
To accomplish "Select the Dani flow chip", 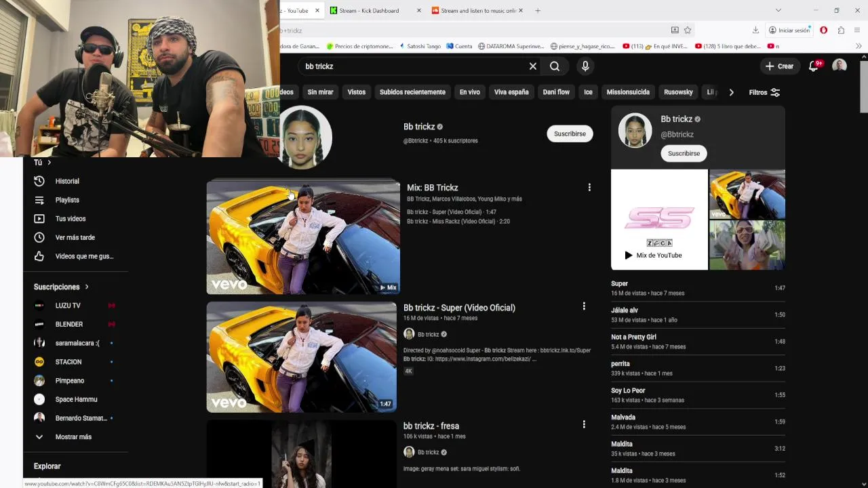I will pos(556,92).
